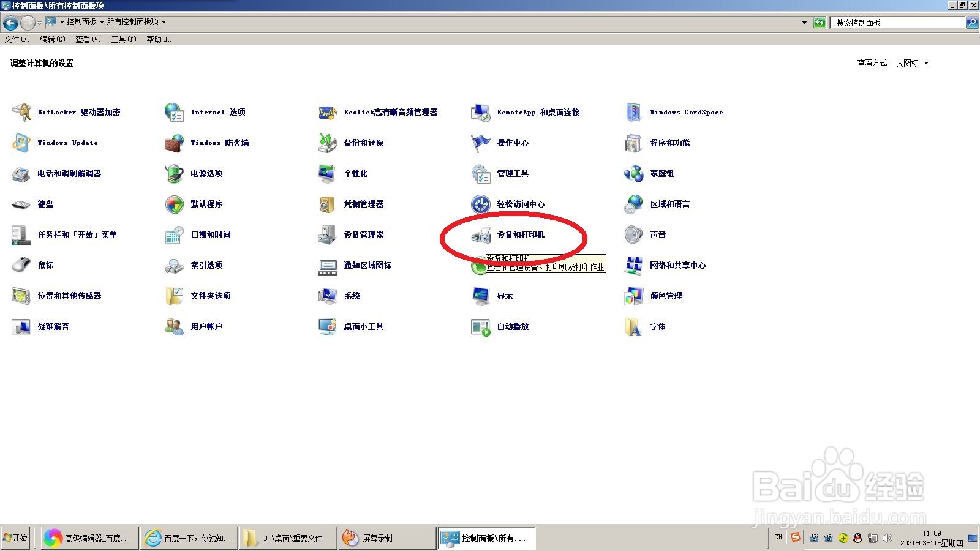Image resolution: width=980 pixels, height=551 pixels.
Task: Open address bar history dropdown arrow
Action: 804,23
